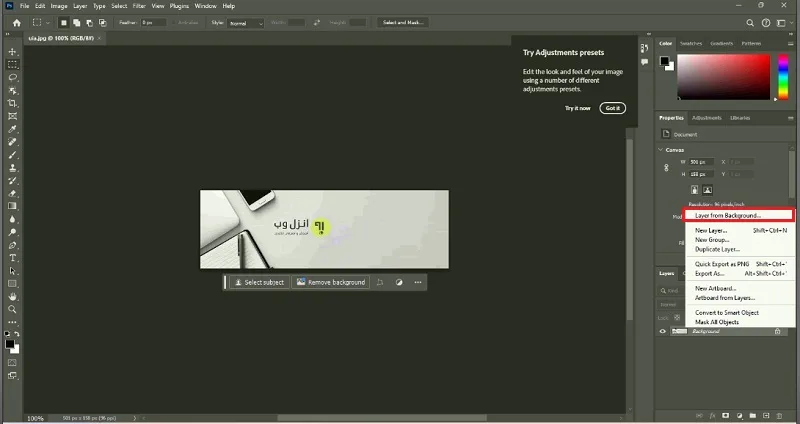The height and width of the screenshot is (424, 800).
Task: Click the Remove background button
Action: coord(331,282)
